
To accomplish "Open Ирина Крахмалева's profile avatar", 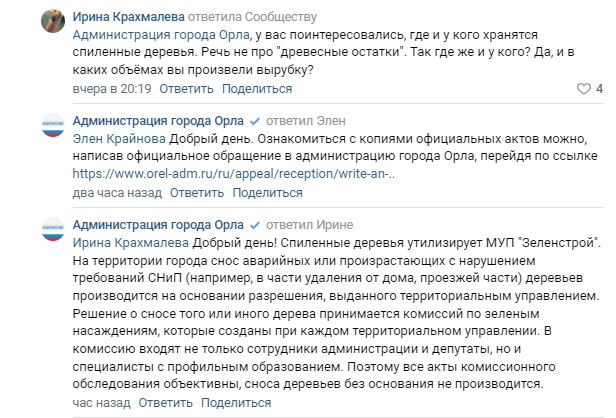I will tap(53, 21).
